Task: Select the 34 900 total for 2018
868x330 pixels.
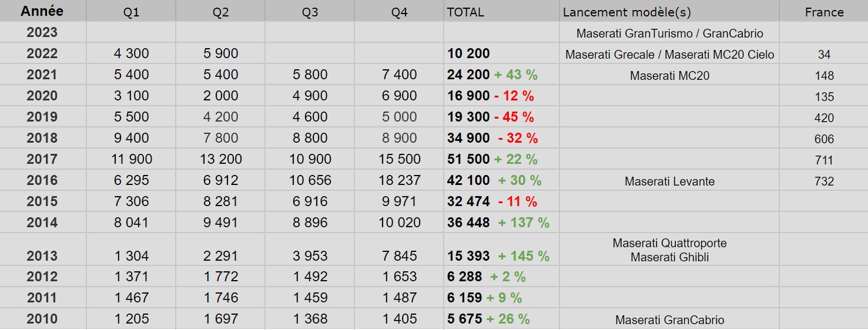Action: point(468,138)
